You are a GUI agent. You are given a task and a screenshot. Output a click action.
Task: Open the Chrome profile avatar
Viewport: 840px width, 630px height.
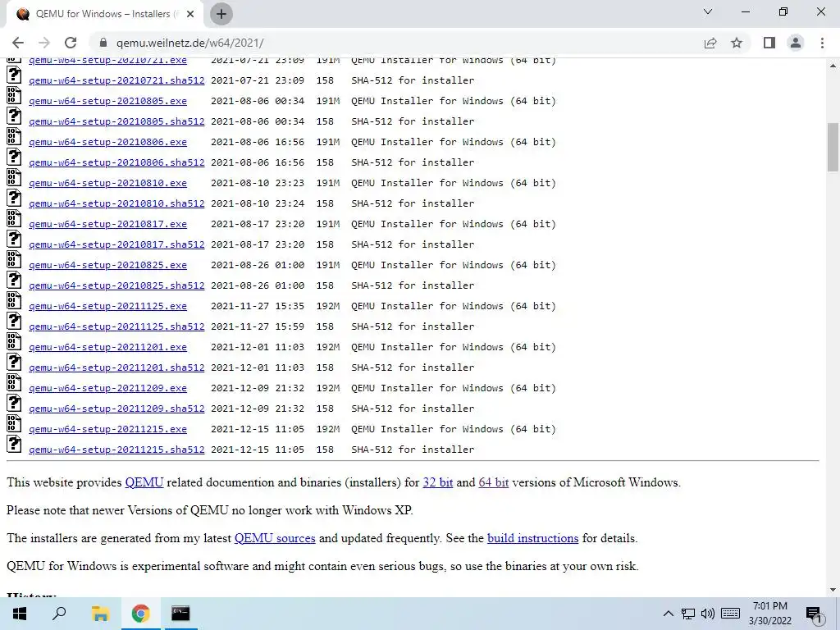[796, 43]
